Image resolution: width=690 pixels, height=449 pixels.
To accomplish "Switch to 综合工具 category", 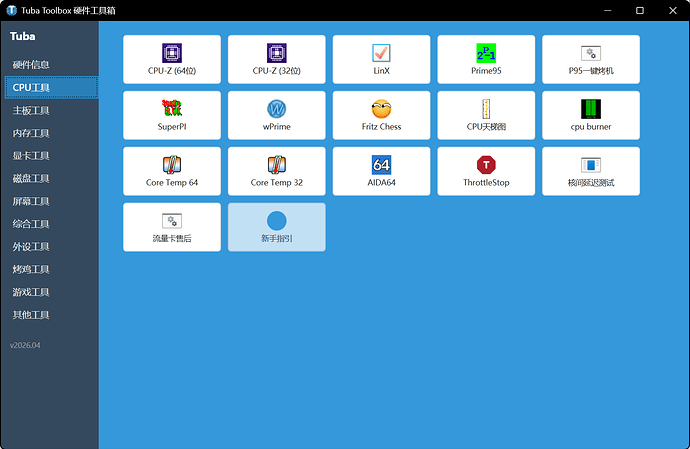I will click(x=51, y=224).
